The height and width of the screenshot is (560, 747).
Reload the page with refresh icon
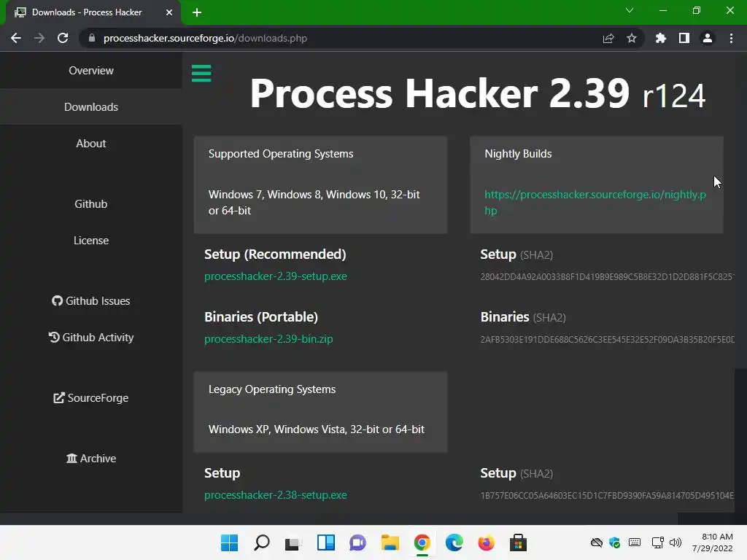click(63, 38)
